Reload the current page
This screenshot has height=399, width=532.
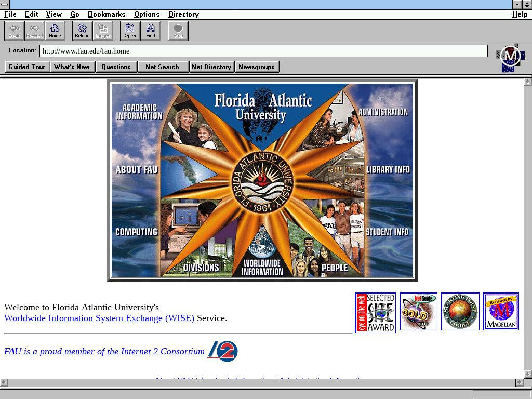click(82, 31)
